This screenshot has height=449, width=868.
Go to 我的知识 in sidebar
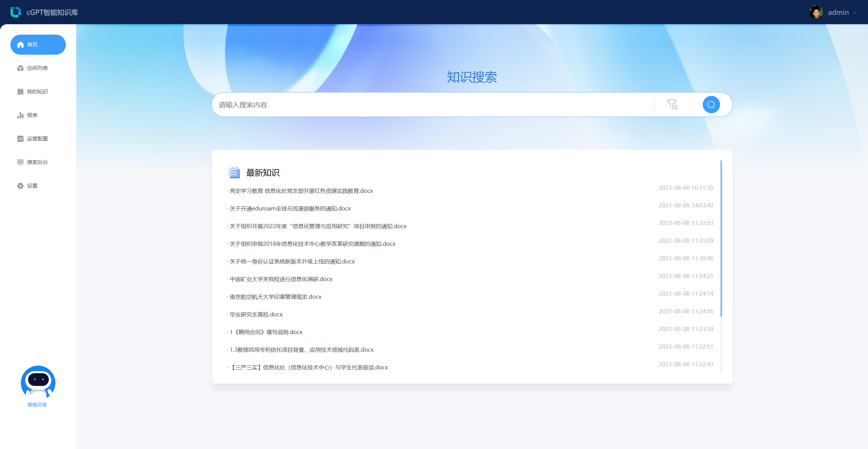coord(37,92)
